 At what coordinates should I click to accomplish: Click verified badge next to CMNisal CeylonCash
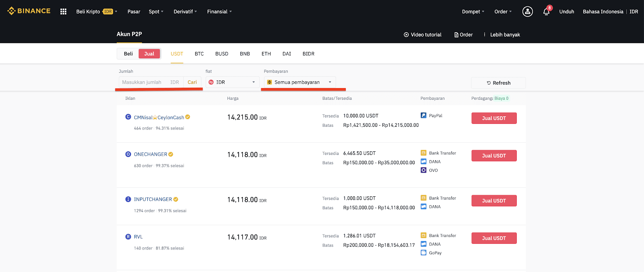click(x=188, y=117)
